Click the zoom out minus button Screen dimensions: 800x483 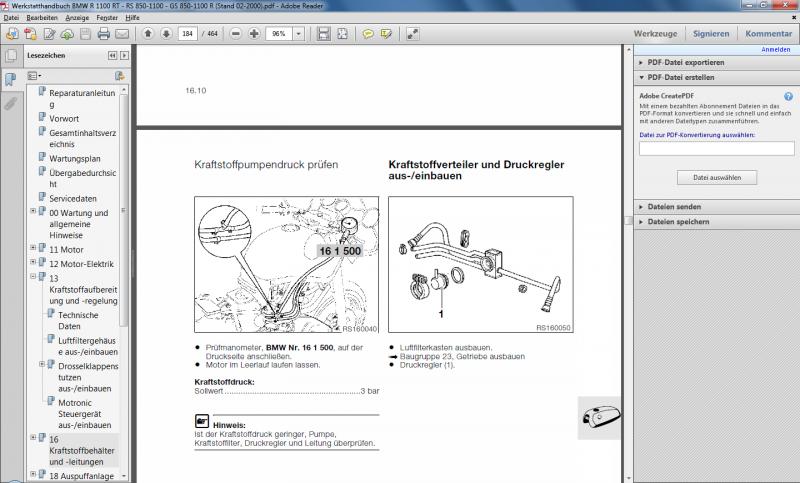(237, 33)
